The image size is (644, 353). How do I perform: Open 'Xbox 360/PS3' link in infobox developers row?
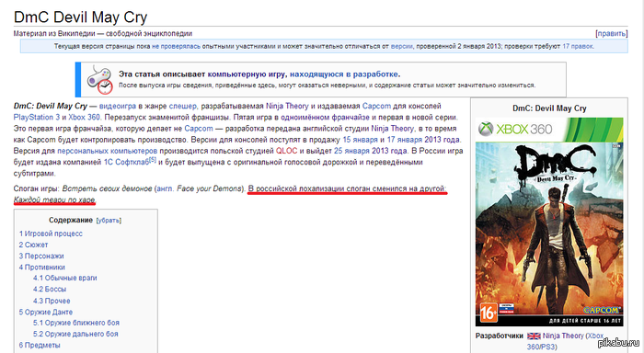565,341
